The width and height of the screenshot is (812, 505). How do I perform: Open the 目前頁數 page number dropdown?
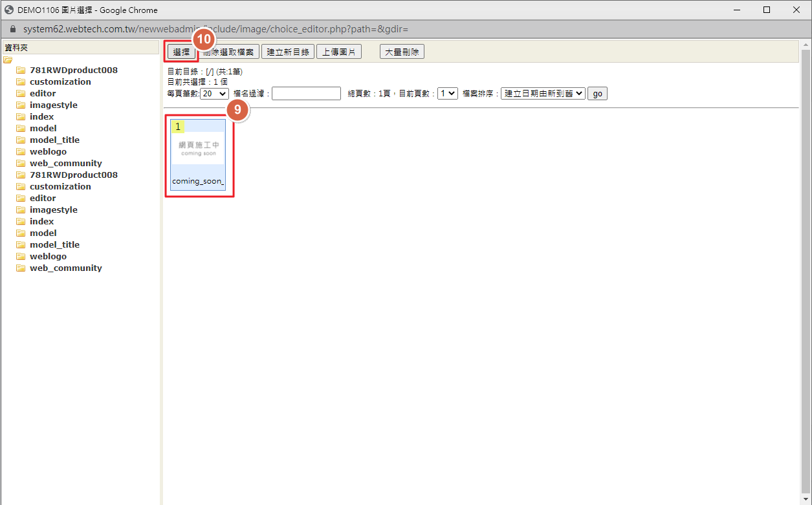(x=447, y=94)
